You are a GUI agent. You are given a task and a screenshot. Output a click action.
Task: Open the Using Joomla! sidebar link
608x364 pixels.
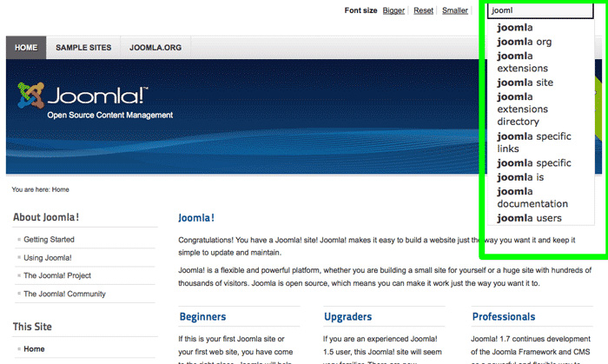pyautogui.click(x=47, y=258)
